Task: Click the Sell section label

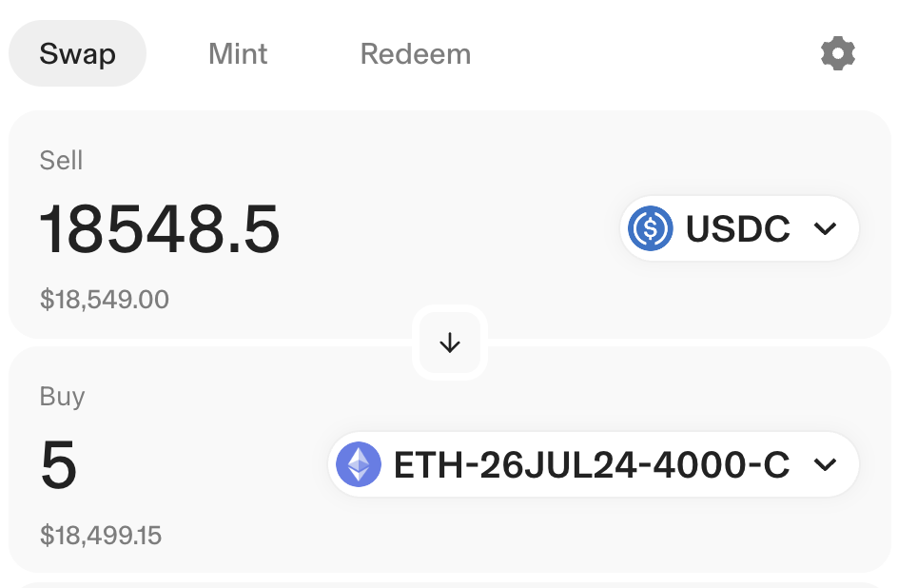Action: (x=61, y=161)
